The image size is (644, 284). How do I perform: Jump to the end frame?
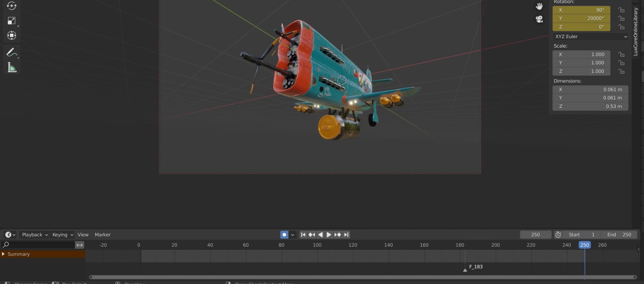tap(346, 235)
